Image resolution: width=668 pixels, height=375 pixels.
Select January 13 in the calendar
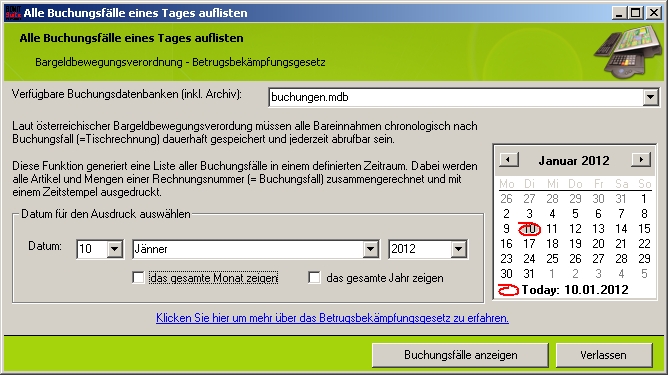(598, 229)
